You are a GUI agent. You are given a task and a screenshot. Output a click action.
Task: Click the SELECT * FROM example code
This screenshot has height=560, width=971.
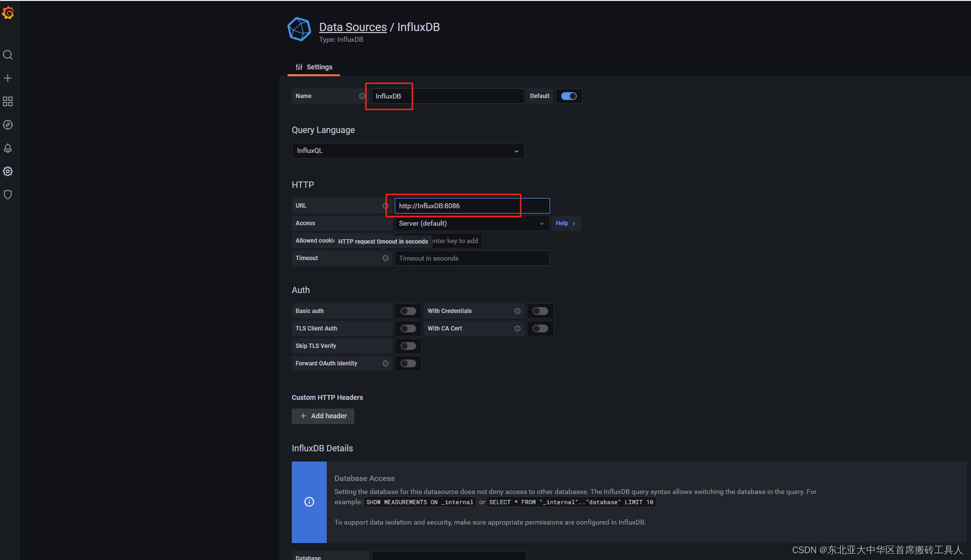tap(571, 502)
